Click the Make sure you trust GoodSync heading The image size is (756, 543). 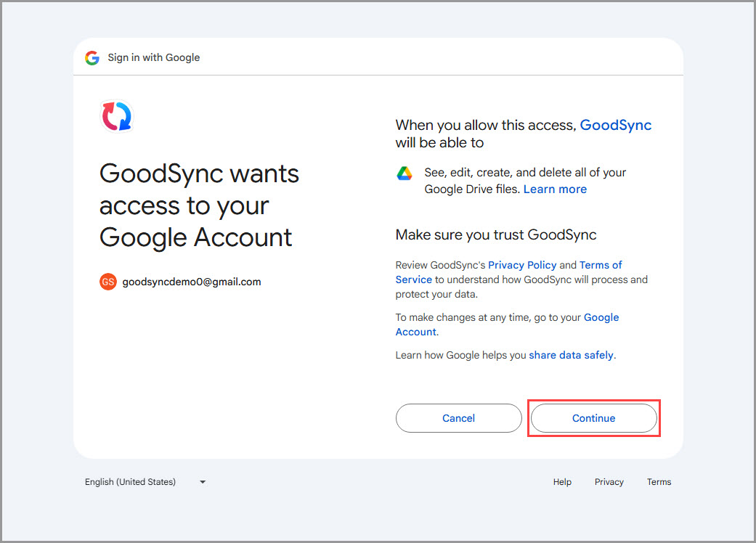(x=495, y=234)
